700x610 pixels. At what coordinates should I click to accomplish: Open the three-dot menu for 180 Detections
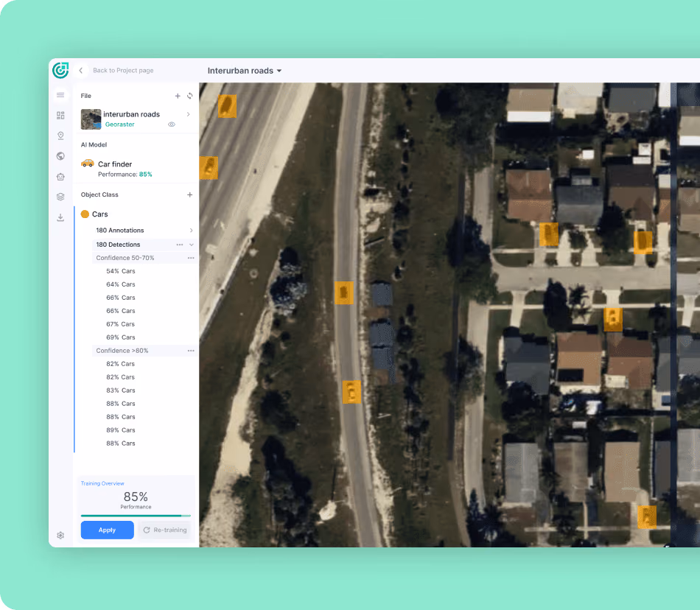(x=180, y=245)
